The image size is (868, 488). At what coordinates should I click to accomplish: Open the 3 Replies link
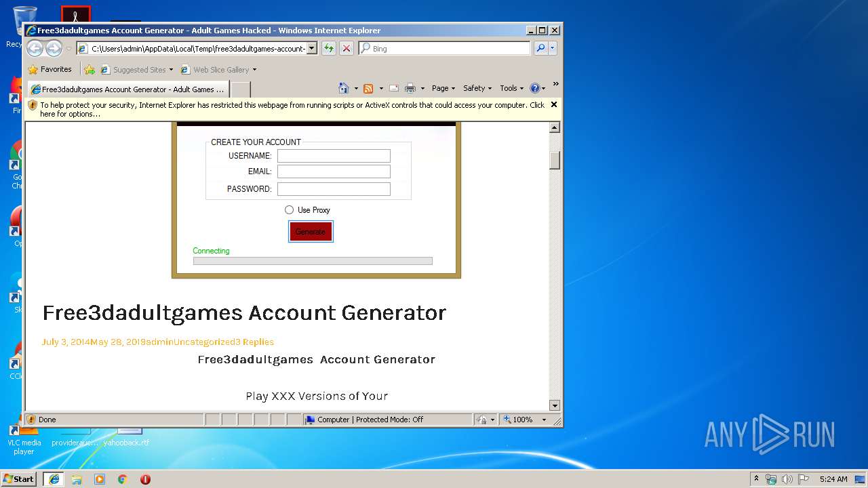(254, 342)
